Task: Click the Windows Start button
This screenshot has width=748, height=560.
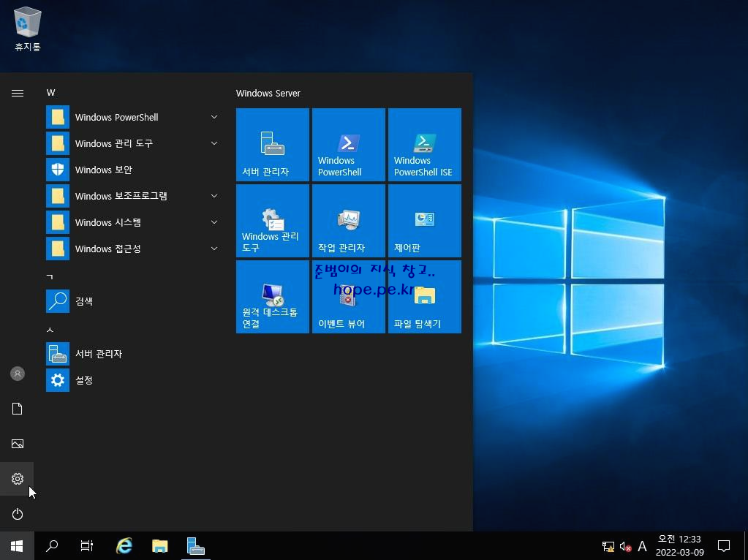Action: (x=17, y=546)
